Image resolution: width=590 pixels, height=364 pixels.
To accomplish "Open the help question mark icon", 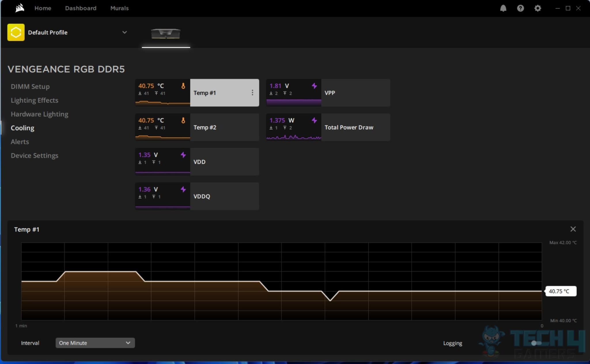I will [x=520, y=8].
